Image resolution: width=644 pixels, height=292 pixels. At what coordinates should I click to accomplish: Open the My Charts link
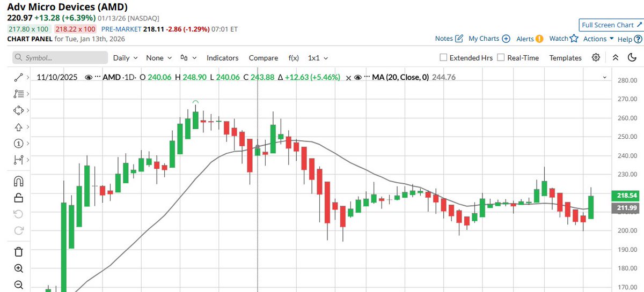484,39
